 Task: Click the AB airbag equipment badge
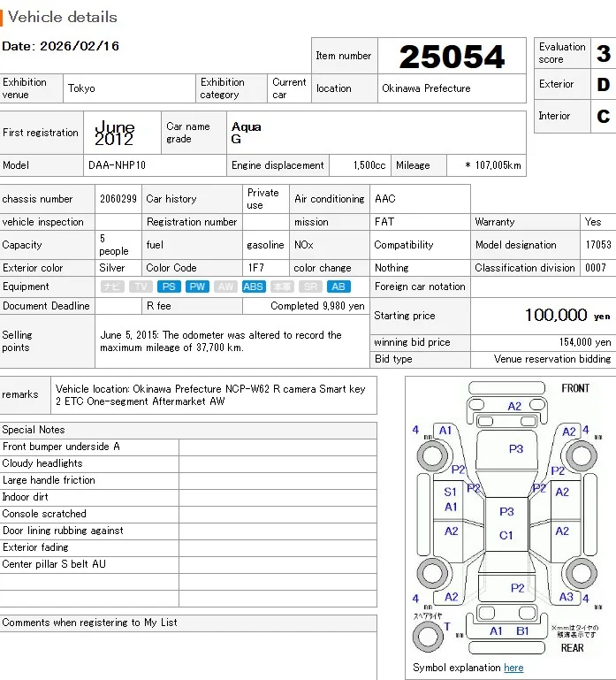[x=338, y=287]
